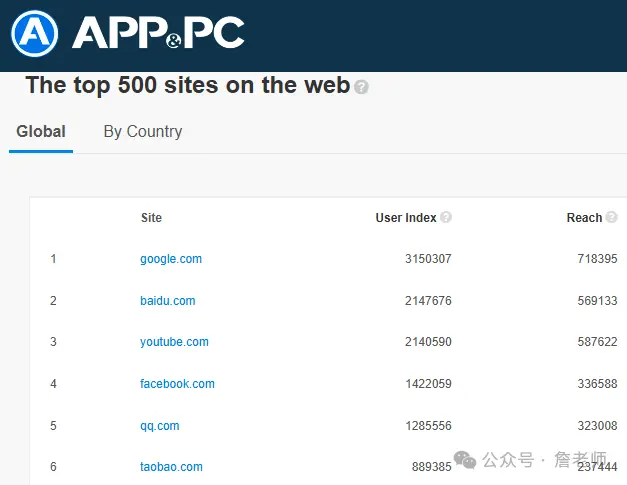Click the Reach column help icon
The width and height of the screenshot is (627, 485).
coord(611,217)
